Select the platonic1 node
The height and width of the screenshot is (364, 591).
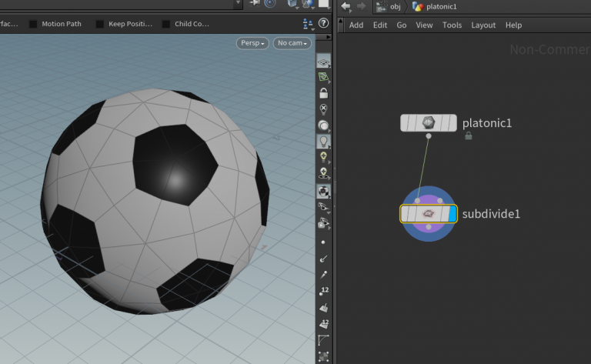(429, 123)
